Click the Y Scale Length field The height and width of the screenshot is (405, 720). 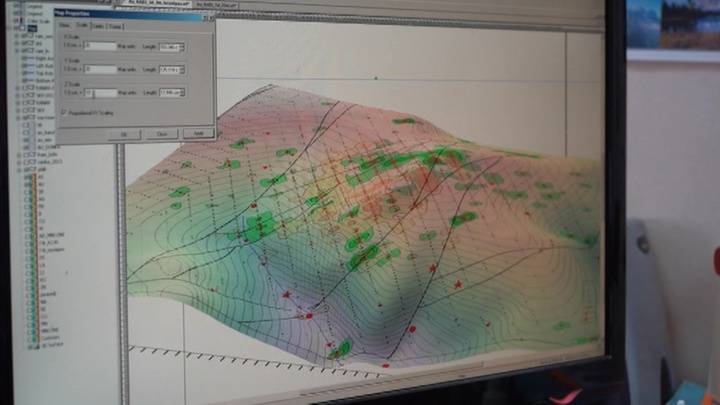(169, 70)
